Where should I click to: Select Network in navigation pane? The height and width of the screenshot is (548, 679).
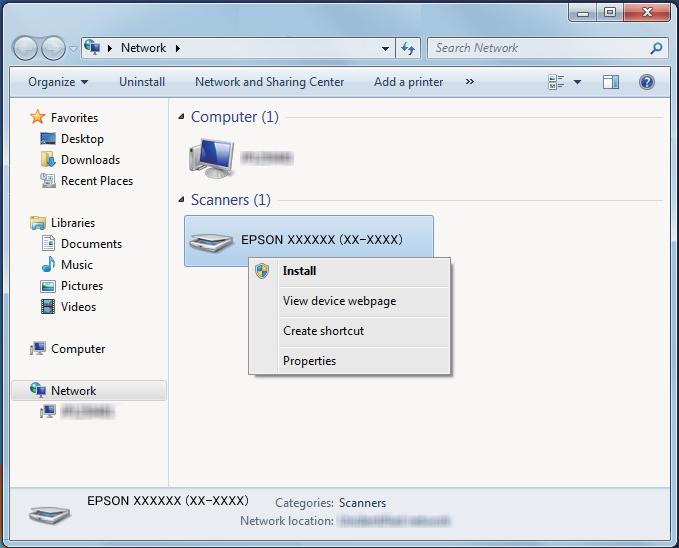[x=89, y=390]
